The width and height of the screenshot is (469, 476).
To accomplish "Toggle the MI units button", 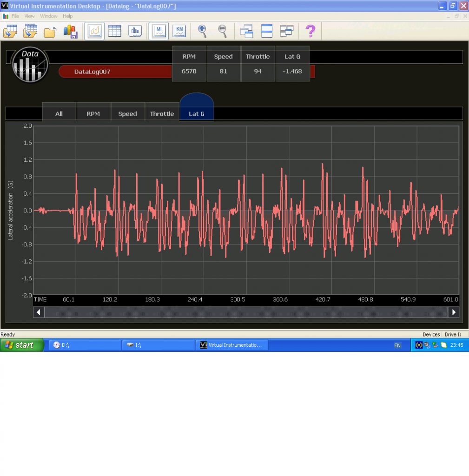I will coord(159,31).
